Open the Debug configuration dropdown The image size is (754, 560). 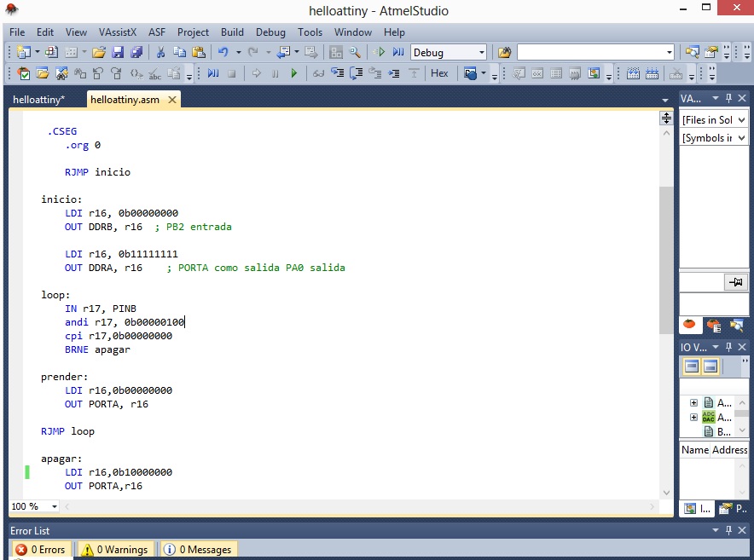tap(481, 52)
